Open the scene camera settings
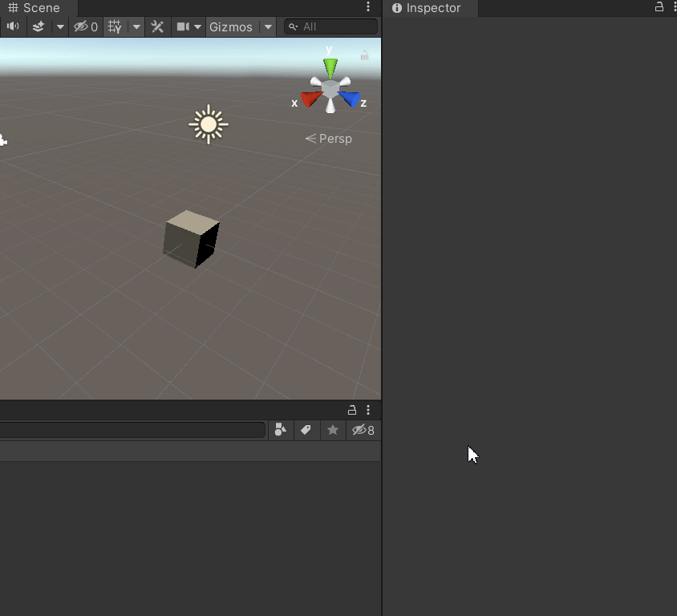 coord(189,26)
